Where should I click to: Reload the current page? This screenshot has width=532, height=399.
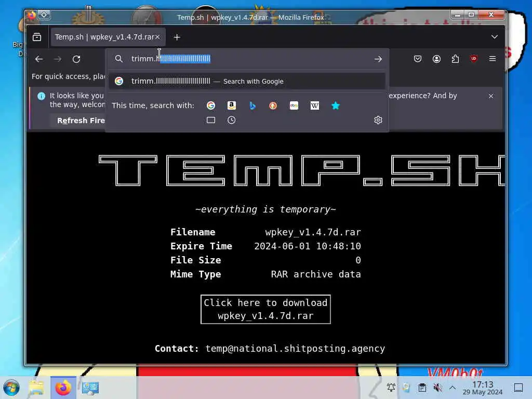pos(77,59)
